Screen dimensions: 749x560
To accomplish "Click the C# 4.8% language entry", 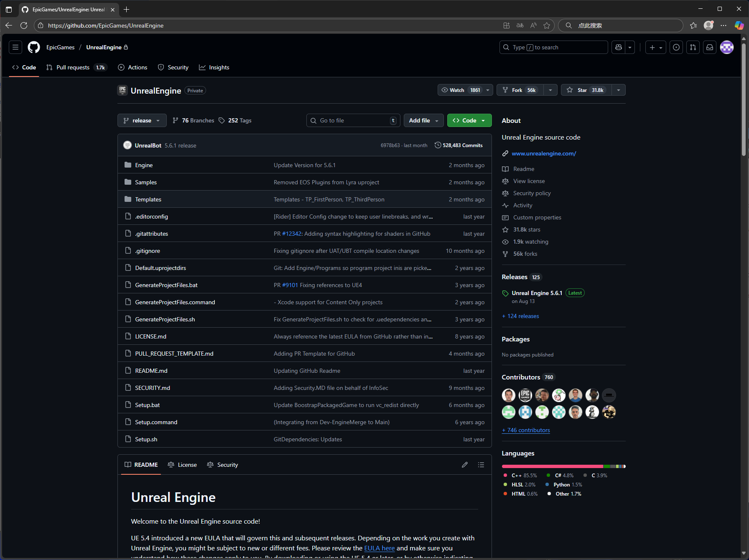I will click(x=560, y=476).
